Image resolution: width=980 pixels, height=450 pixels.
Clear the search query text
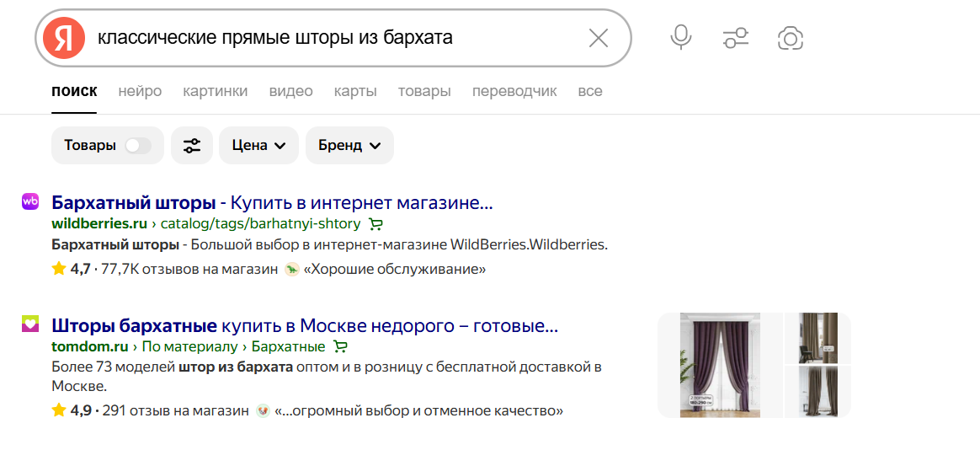click(x=598, y=38)
